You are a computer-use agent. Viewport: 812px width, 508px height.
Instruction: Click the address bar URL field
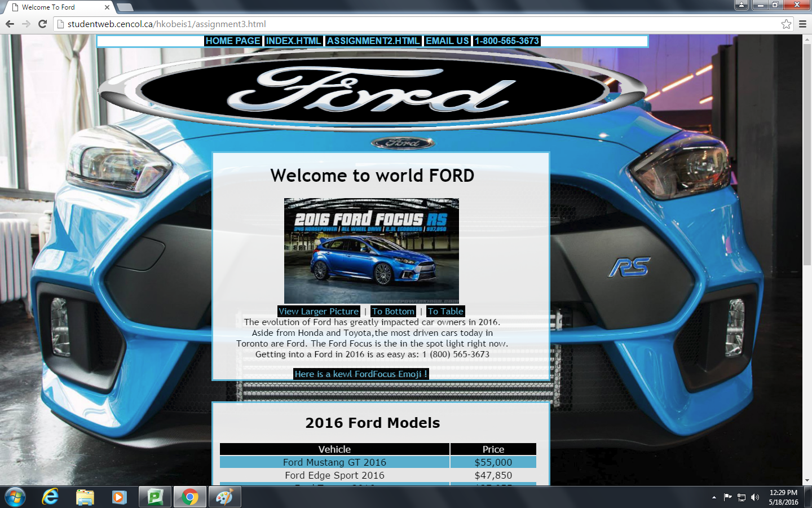click(417, 24)
